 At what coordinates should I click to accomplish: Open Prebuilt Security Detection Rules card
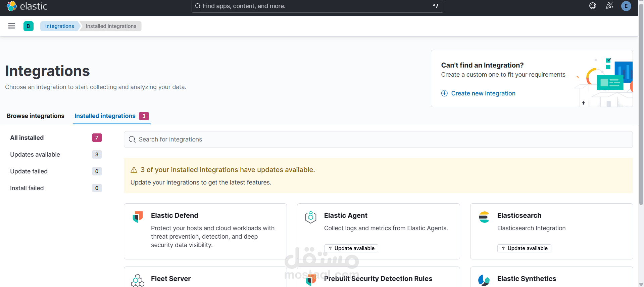(379, 277)
